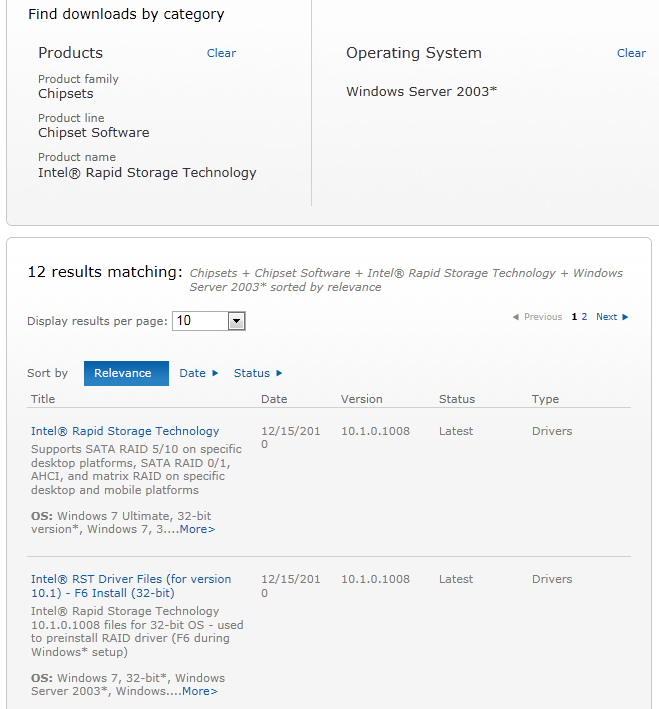
Task: Select Intel Rapid Storage Technology product name
Action: 147,172
